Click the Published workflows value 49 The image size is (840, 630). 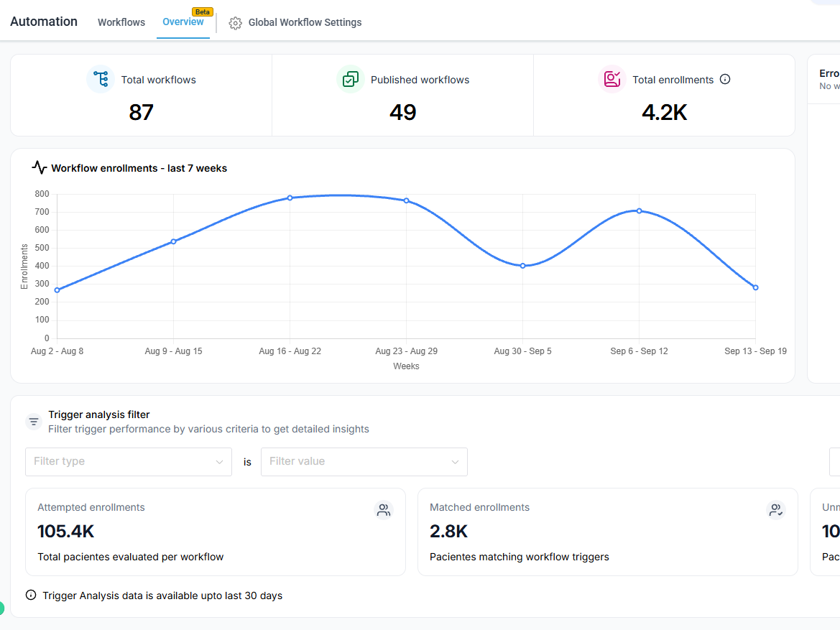tap(403, 113)
